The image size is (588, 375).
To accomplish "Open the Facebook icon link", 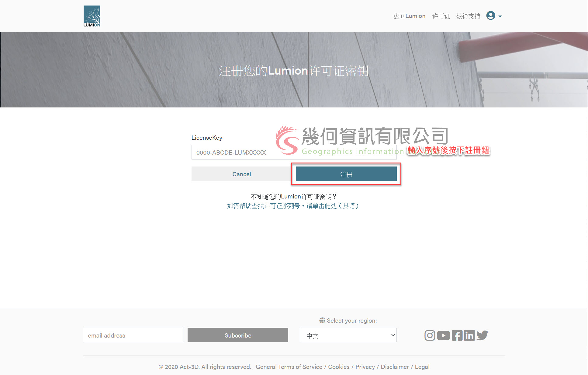I will (457, 335).
